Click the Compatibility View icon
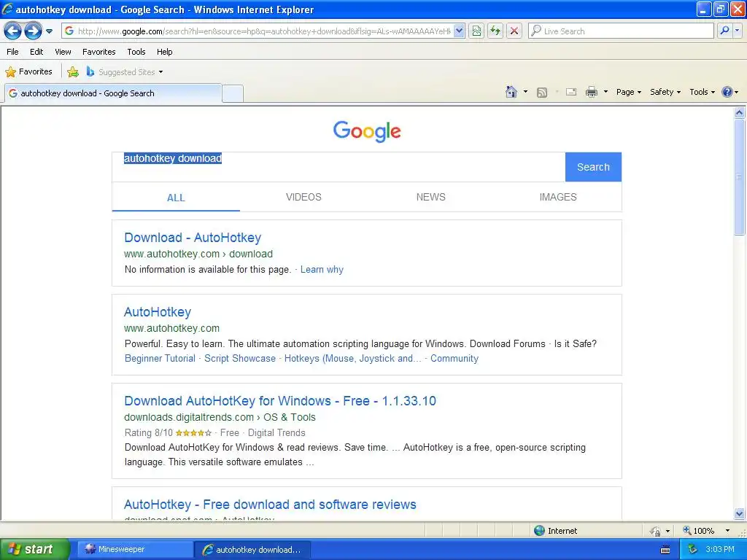 pyautogui.click(x=476, y=31)
